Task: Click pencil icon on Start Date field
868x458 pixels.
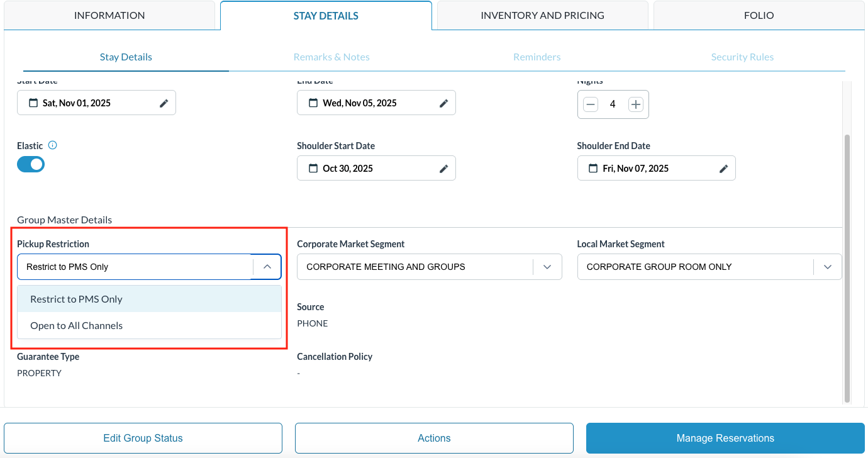Action: [x=164, y=103]
